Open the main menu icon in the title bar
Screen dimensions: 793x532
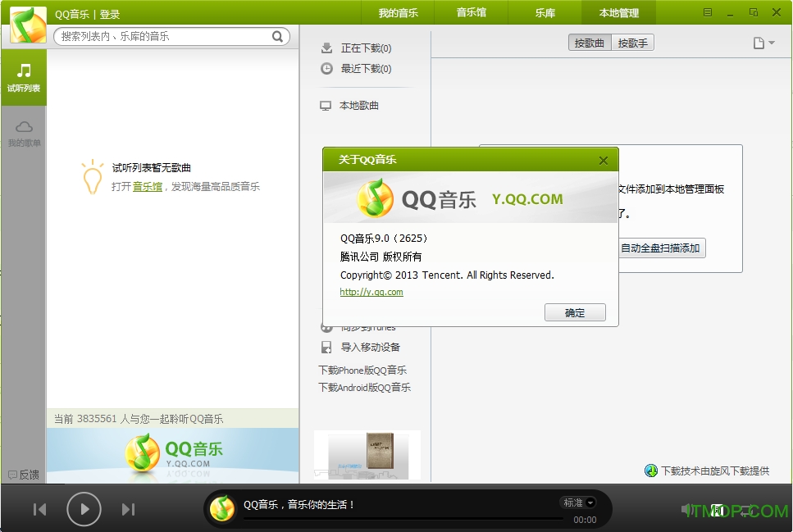coord(708,12)
